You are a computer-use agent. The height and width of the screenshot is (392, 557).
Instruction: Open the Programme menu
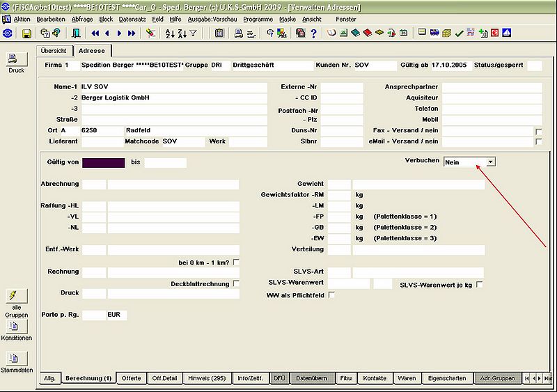(x=258, y=19)
